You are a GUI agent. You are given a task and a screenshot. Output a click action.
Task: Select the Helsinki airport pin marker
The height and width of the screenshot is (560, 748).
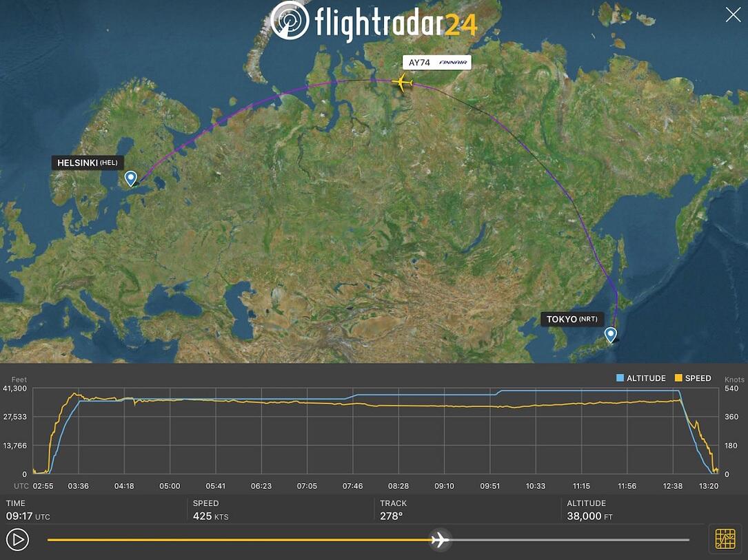[x=130, y=179]
